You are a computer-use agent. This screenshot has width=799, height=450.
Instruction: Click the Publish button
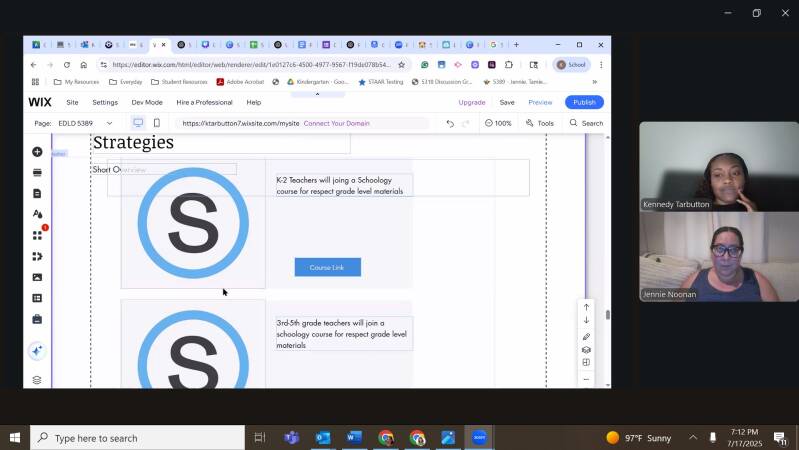tap(584, 102)
